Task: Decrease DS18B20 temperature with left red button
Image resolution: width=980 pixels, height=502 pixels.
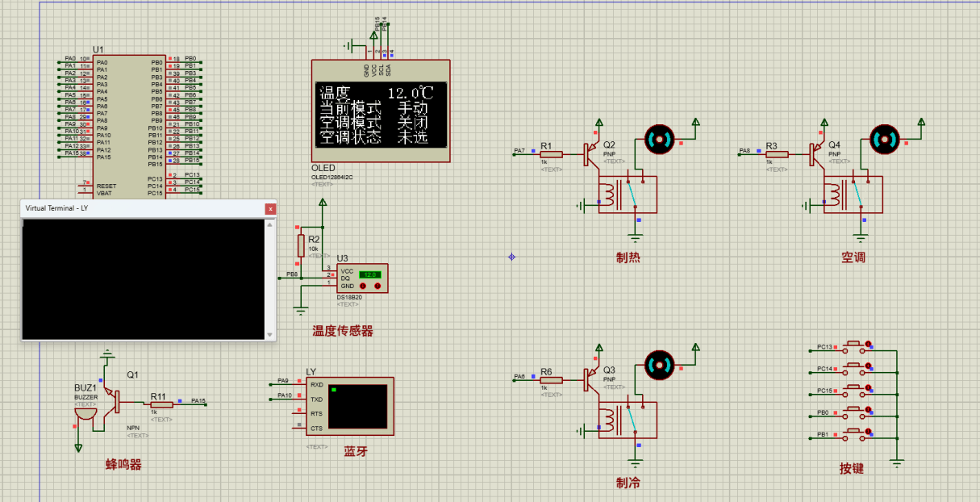Action: pos(363,286)
